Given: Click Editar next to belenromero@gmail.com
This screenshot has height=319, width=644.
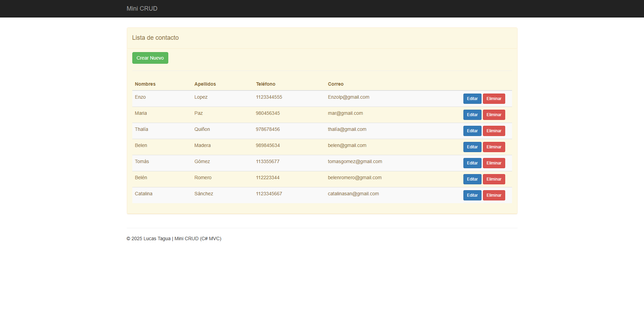Looking at the screenshot, I should point(472,179).
